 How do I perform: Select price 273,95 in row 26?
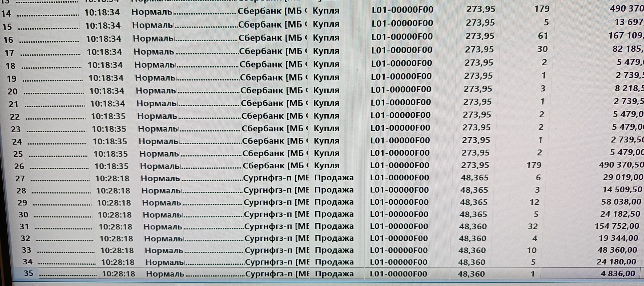pyautogui.click(x=475, y=165)
